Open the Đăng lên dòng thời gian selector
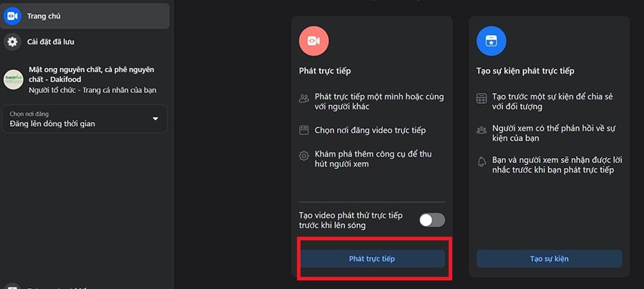This screenshot has width=644, height=289. point(84,119)
